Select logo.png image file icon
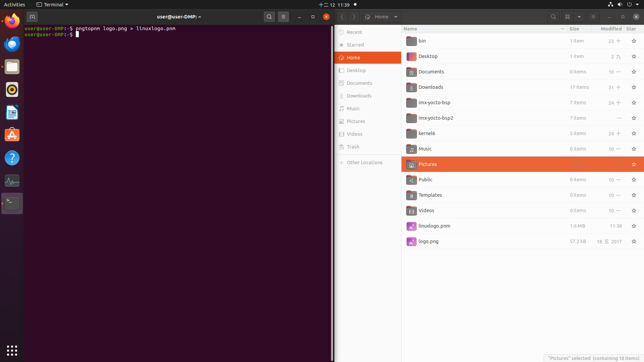Viewport: 644px width, 362px height. pos(411,241)
